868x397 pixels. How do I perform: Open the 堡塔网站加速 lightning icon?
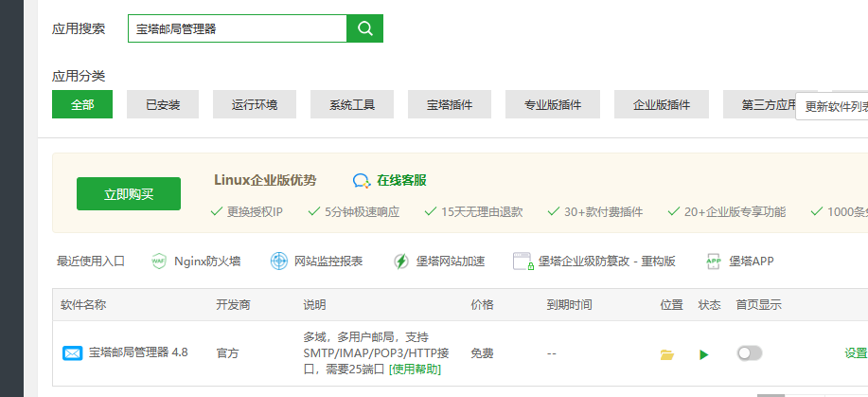click(x=401, y=262)
